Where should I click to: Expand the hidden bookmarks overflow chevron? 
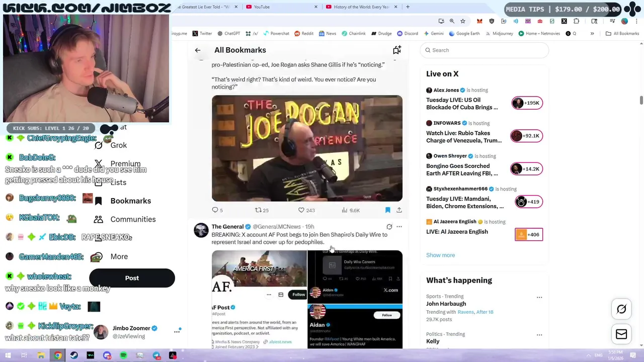(x=592, y=34)
